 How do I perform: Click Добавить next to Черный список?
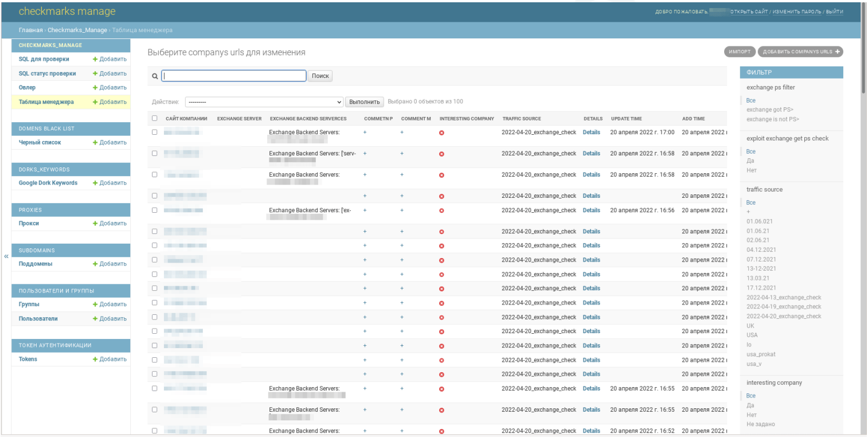tap(110, 142)
